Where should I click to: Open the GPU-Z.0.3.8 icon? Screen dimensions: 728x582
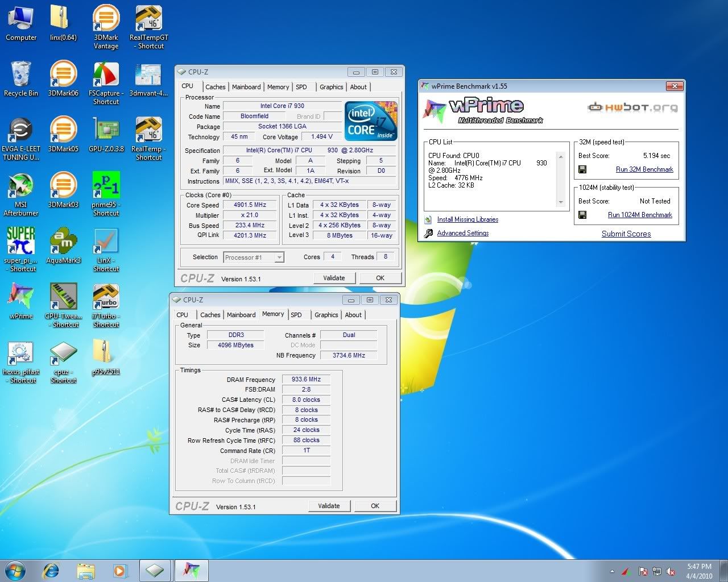(x=106, y=135)
